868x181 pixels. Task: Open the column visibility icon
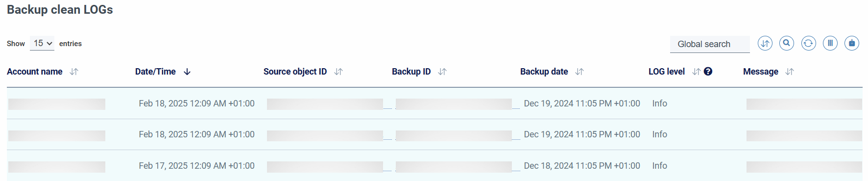click(x=830, y=43)
